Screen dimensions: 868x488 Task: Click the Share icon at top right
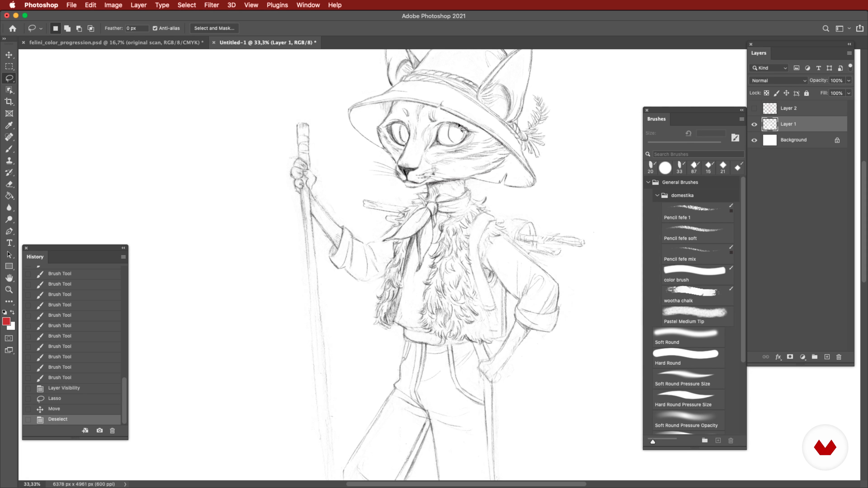pyautogui.click(x=860, y=28)
